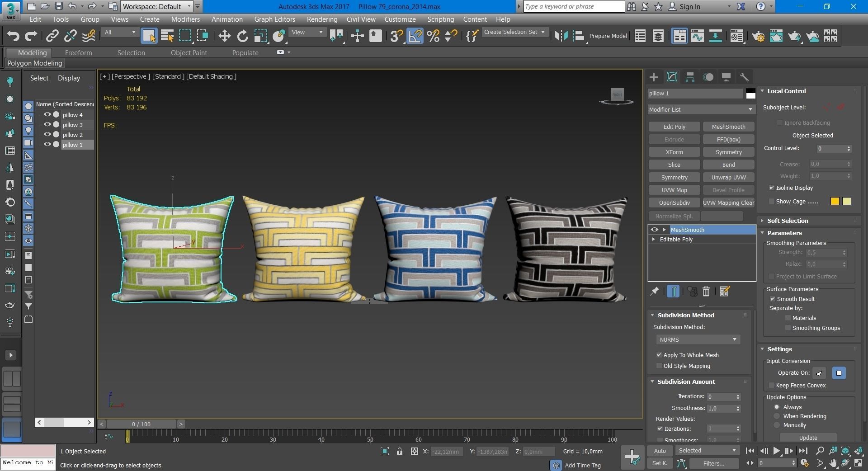Pin the modifier stack
The height and width of the screenshot is (471, 868).
(654, 292)
